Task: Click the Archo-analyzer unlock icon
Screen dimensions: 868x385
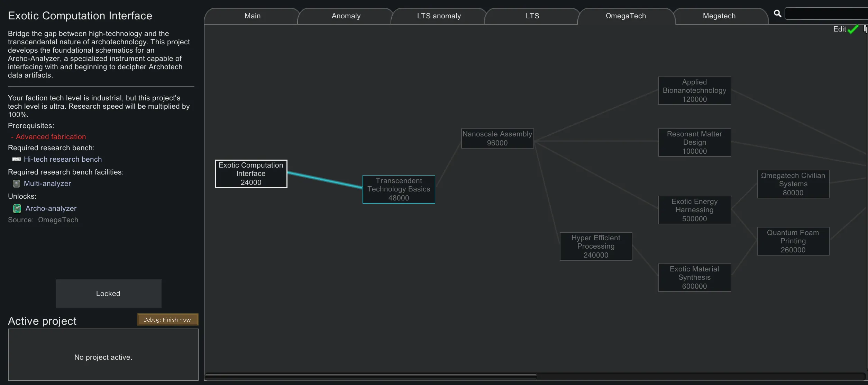Action: (x=17, y=208)
